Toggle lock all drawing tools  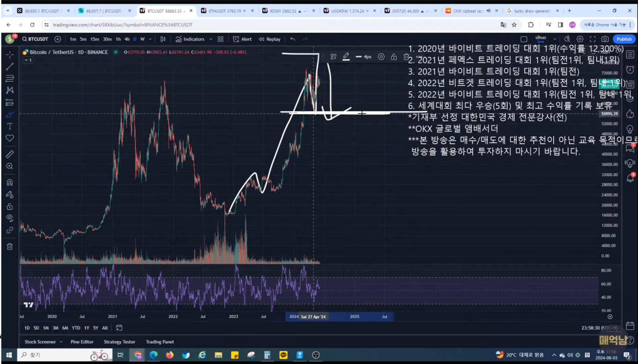pyautogui.click(x=10, y=206)
